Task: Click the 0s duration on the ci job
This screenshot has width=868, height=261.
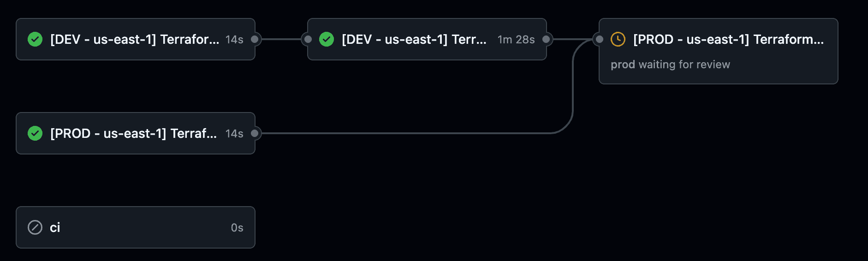Action: point(237,228)
